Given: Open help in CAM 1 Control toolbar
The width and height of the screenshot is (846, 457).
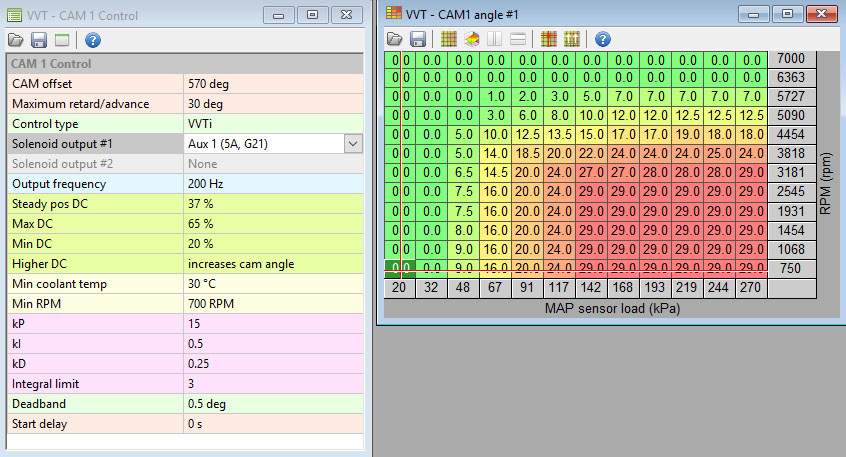Looking at the screenshot, I should pos(92,40).
